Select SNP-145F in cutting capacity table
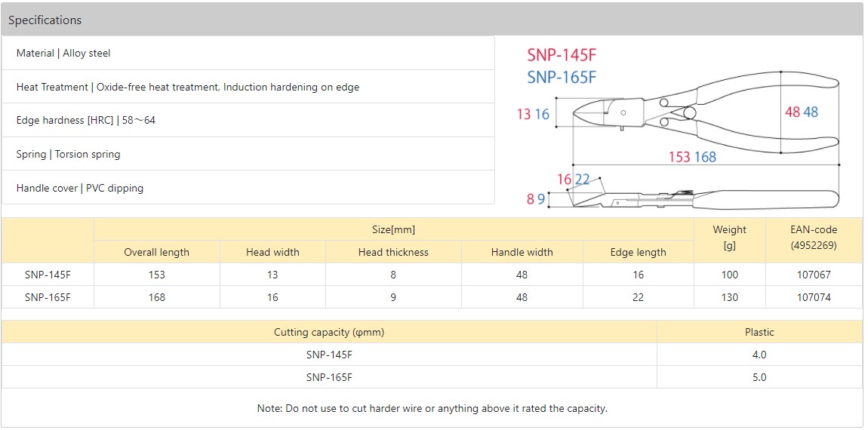The image size is (868, 430). [329, 355]
